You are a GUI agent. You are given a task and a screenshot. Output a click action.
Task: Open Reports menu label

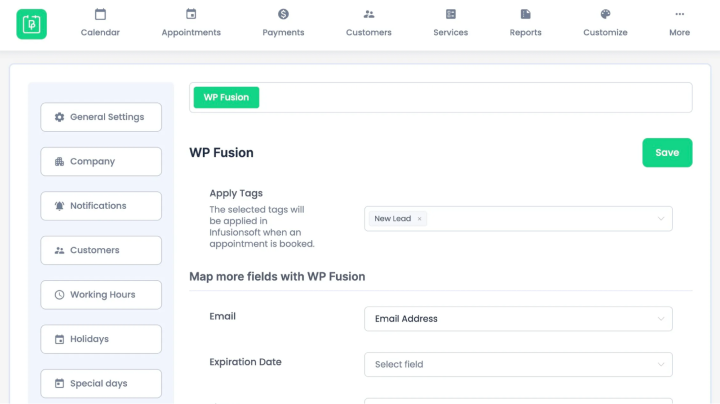(525, 33)
